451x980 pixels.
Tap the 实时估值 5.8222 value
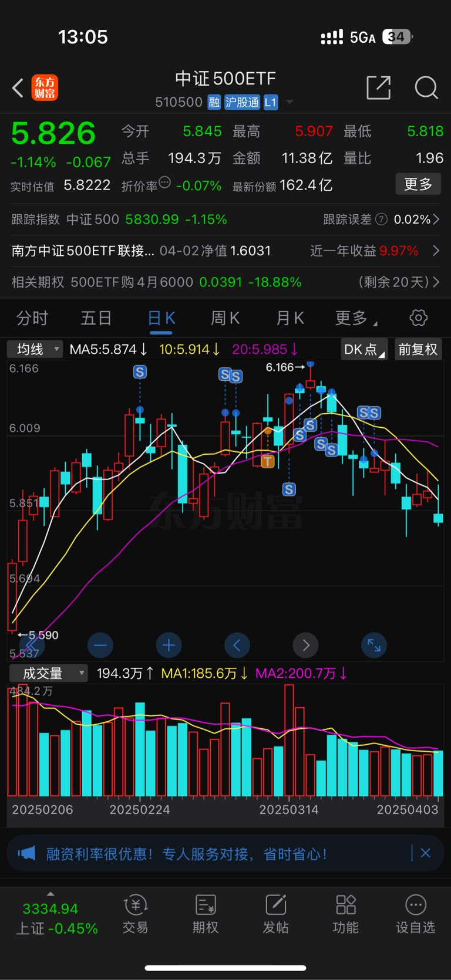tap(87, 185)
